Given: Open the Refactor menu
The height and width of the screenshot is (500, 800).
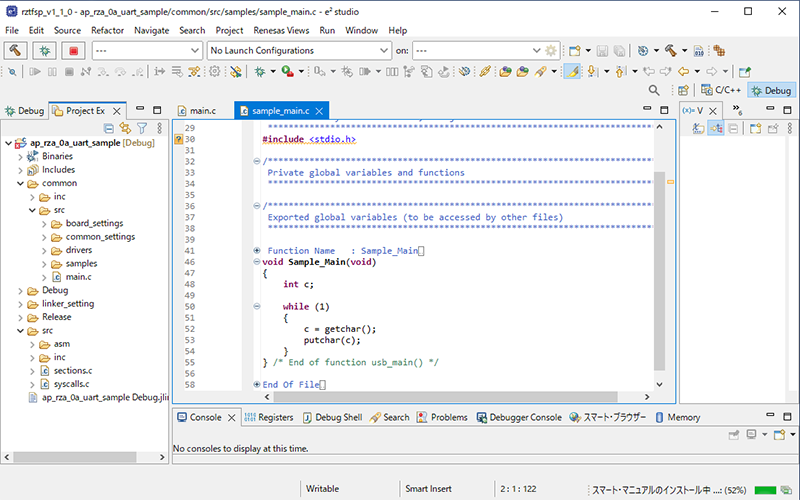Looking at the screenshot, I should point(108,30).
